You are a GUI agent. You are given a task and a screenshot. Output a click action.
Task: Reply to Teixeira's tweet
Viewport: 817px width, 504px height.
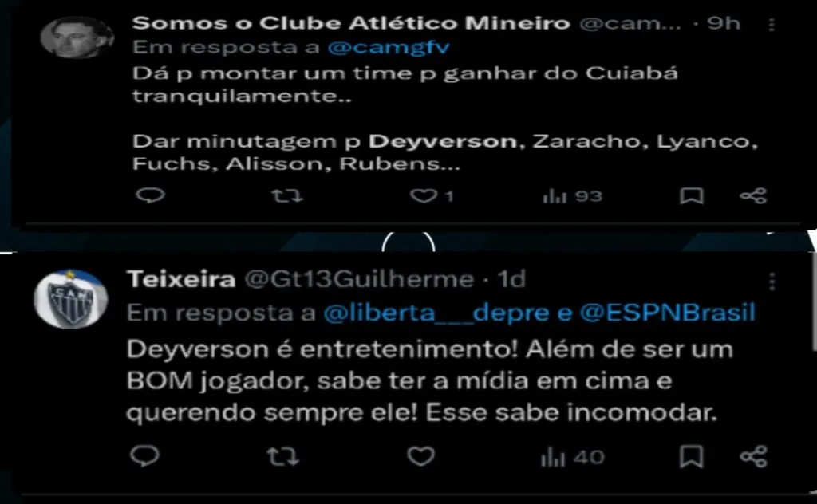(144, 456)
